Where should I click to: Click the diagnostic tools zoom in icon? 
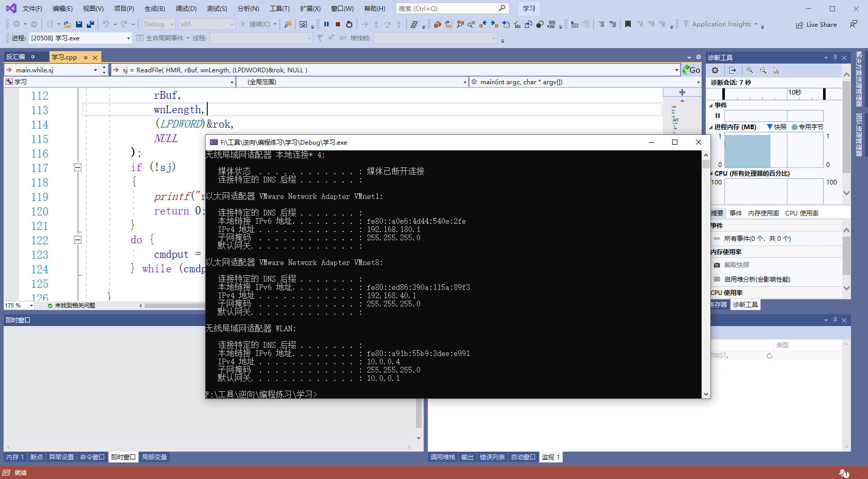click(750, 70)
